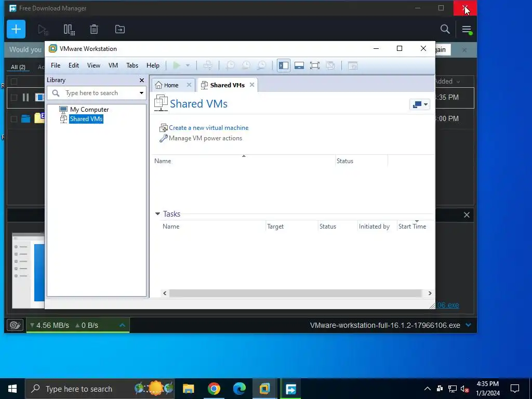
Task: Click Move to folder icon in Free Download Manager
Action: [120, 30]
